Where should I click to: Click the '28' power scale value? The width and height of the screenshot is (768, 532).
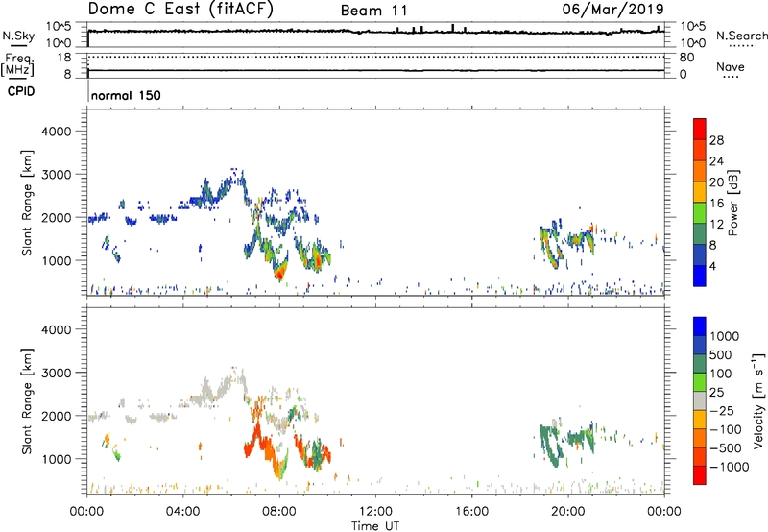[x=716, y=140]
